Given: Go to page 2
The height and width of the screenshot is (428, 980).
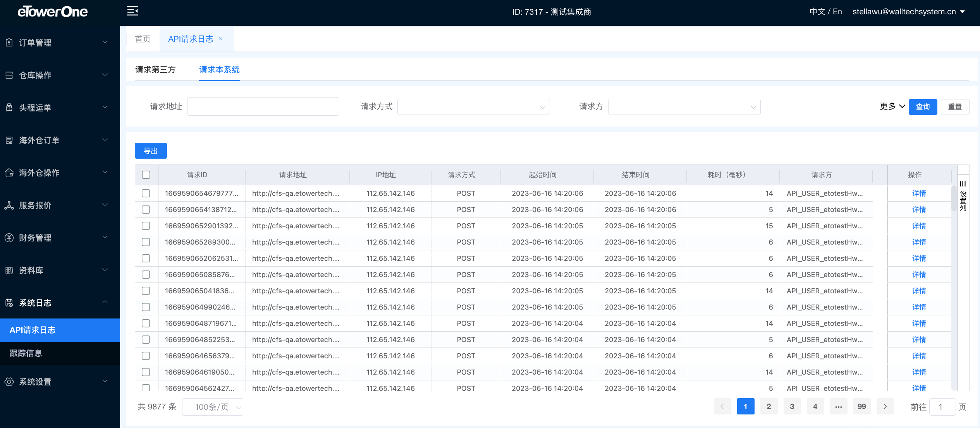Looking at the screenshot, I should point(769,406).
